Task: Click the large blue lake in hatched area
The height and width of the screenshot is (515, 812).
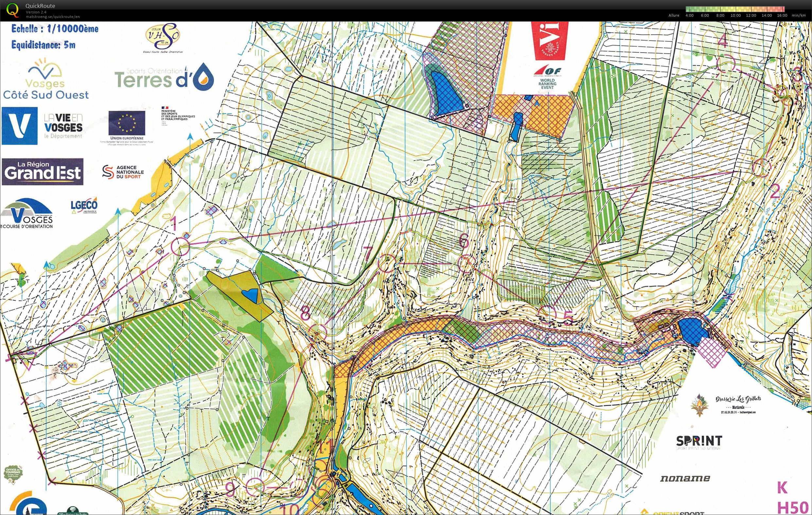Action: (x=447, y=94)
